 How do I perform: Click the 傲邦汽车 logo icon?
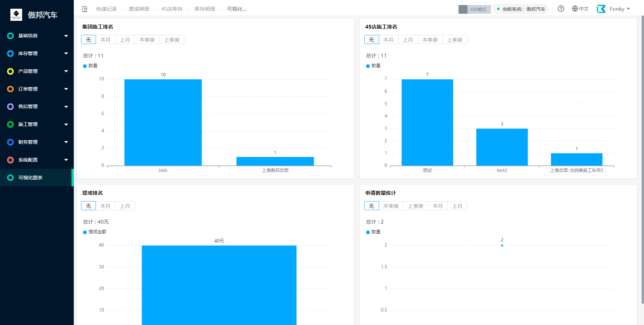[x=16, y=14]
